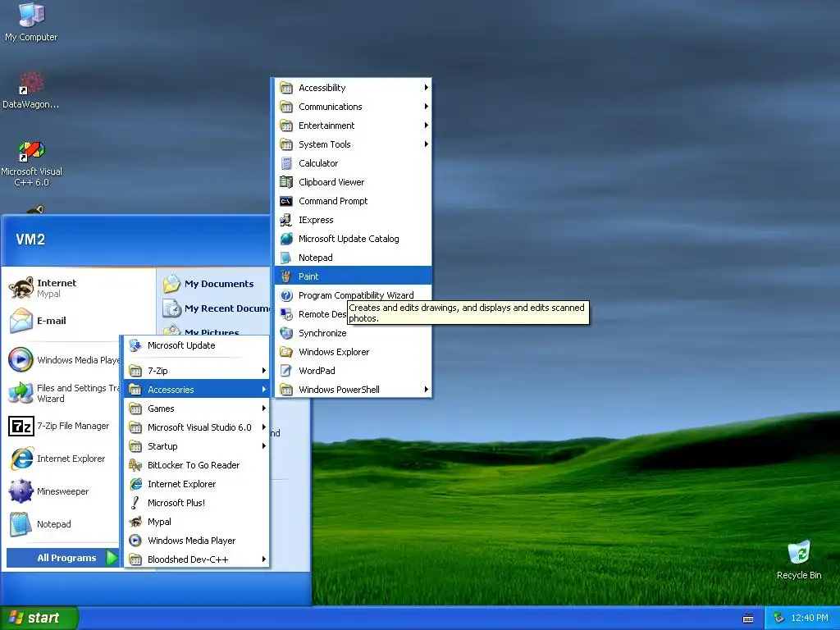Click the 7-Zip folder label
840x630 pixels.
click(x=157, y=371)
